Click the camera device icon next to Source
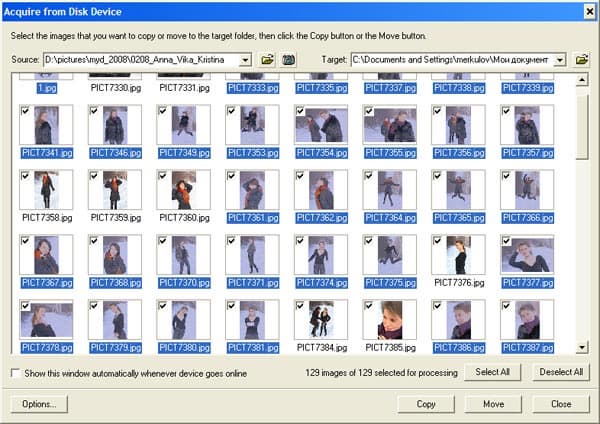The width and height of the screenshot is (600, 424). tap(289, 60)
